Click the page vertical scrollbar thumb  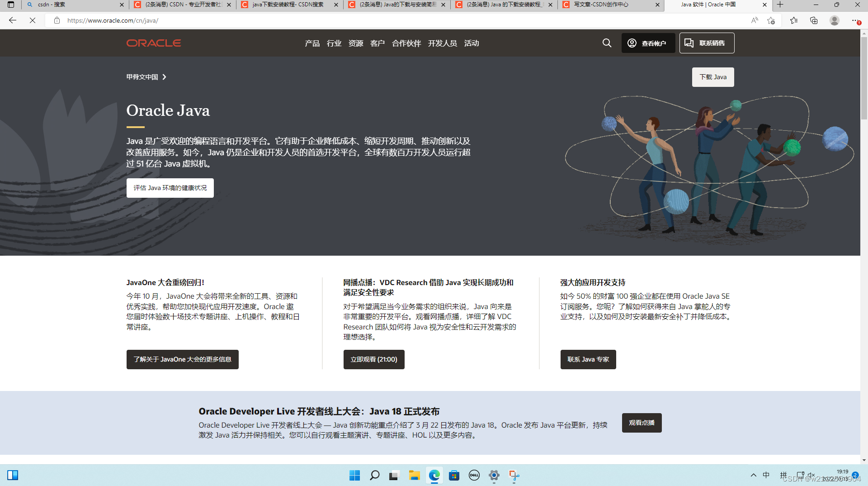(x=864, y=78)
